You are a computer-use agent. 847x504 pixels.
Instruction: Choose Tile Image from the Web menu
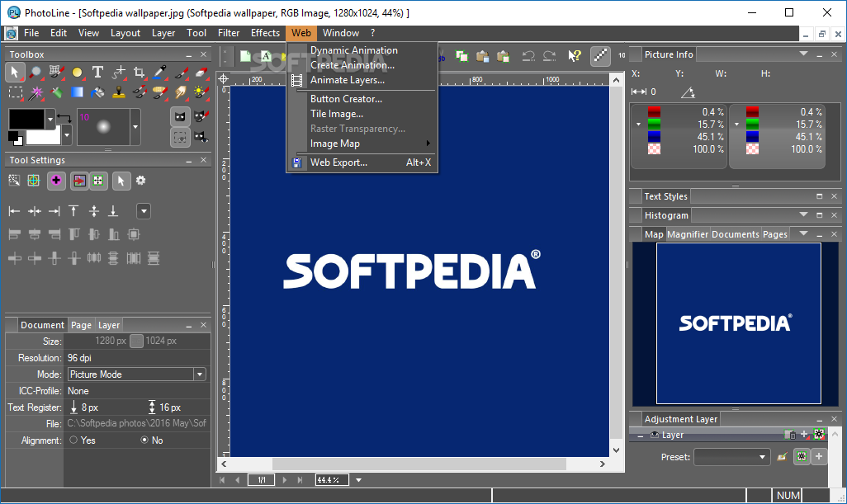coord(362,114)
